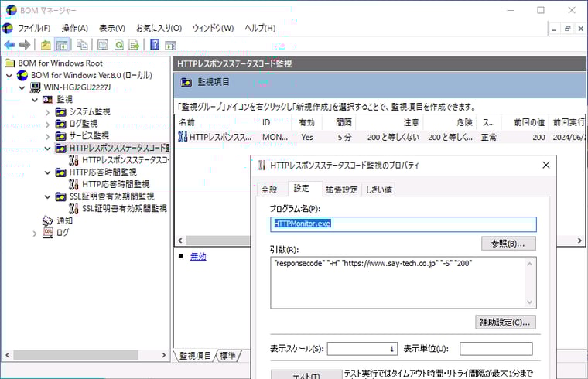Click the 無効 link
The height and width of the screenshot is (379, 588).
(x=198, y=257)
